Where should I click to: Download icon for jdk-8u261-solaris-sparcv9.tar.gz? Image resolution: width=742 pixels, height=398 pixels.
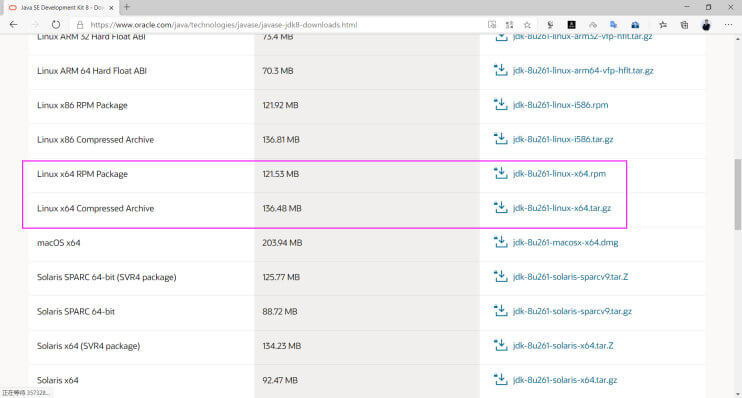coord(501,311)
